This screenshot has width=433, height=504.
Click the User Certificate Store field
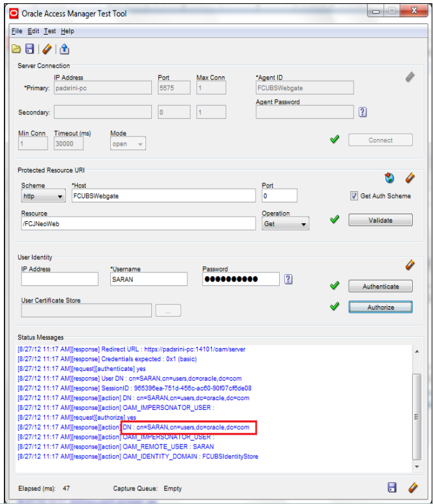[x=86, y=311]
